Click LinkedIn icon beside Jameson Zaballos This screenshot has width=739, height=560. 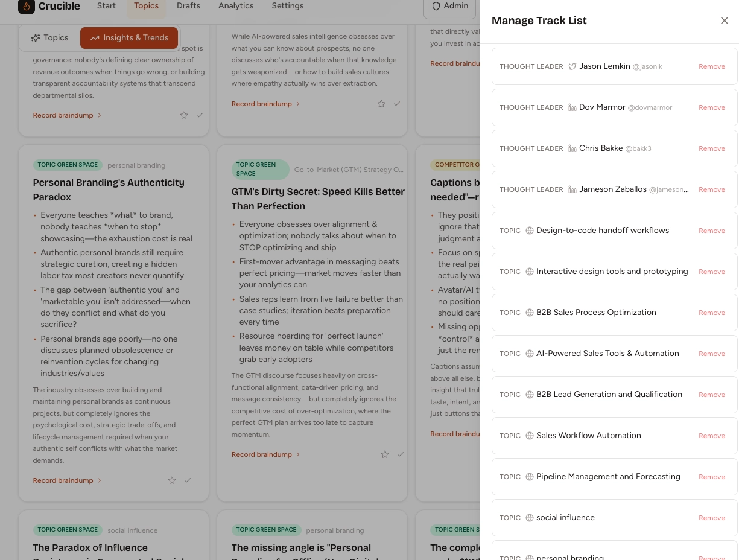point(572,189)
